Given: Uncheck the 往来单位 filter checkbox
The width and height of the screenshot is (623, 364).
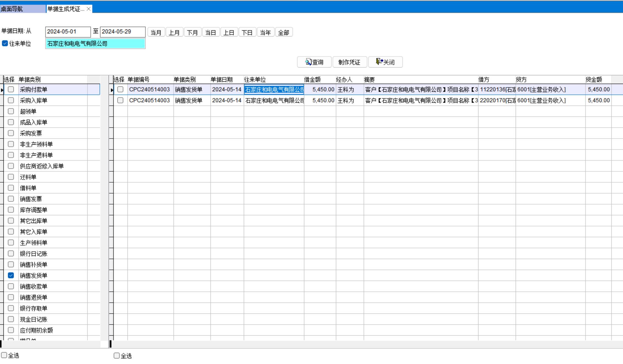Looking at the screenshot, I should [5, 43].
